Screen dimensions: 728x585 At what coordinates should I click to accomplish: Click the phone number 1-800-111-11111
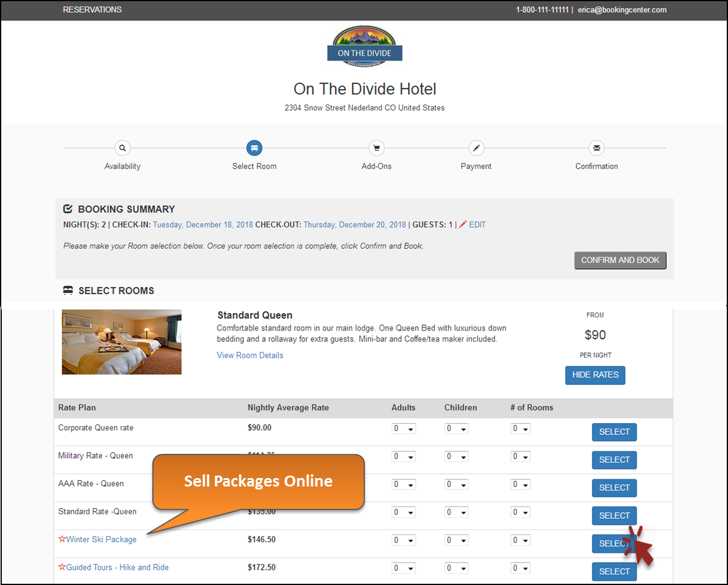point(542,10)
